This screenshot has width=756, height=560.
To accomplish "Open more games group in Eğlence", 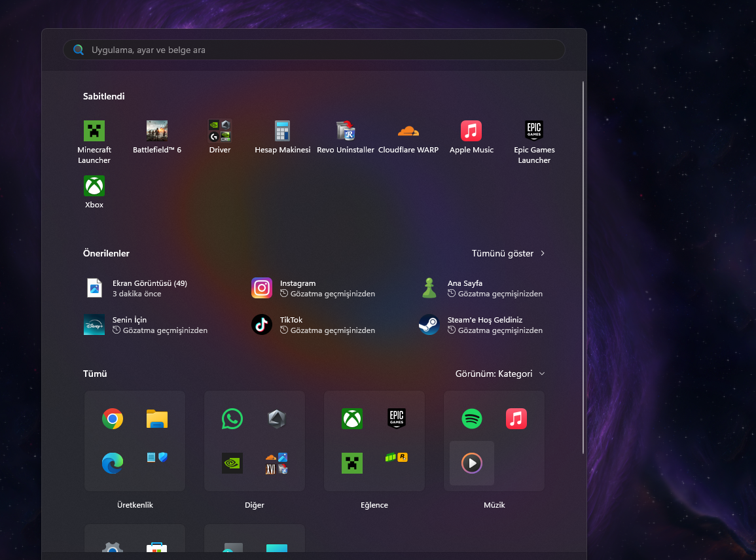I will [396, 457].
